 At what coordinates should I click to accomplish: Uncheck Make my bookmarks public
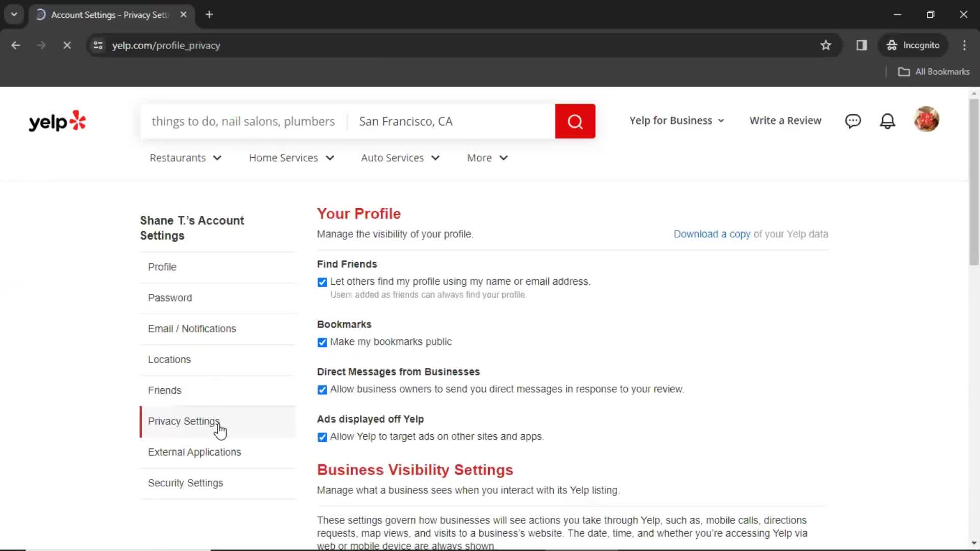click(322, 342)
